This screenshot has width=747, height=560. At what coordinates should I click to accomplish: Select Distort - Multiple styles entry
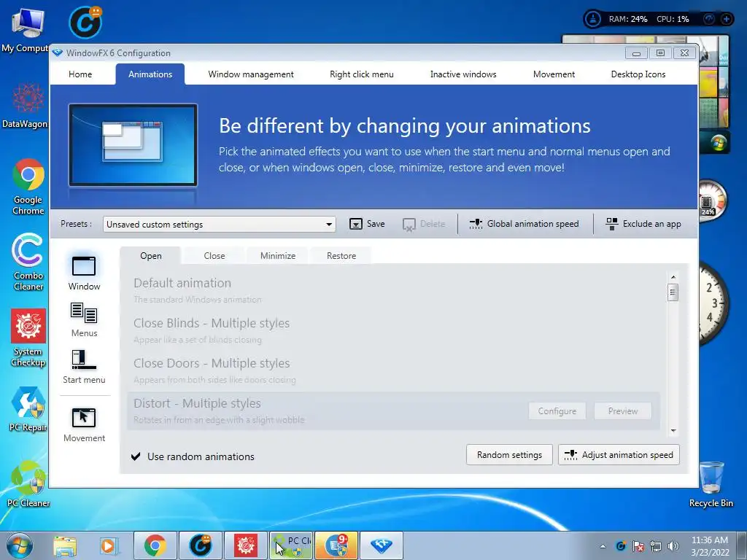tap(393, 411)
